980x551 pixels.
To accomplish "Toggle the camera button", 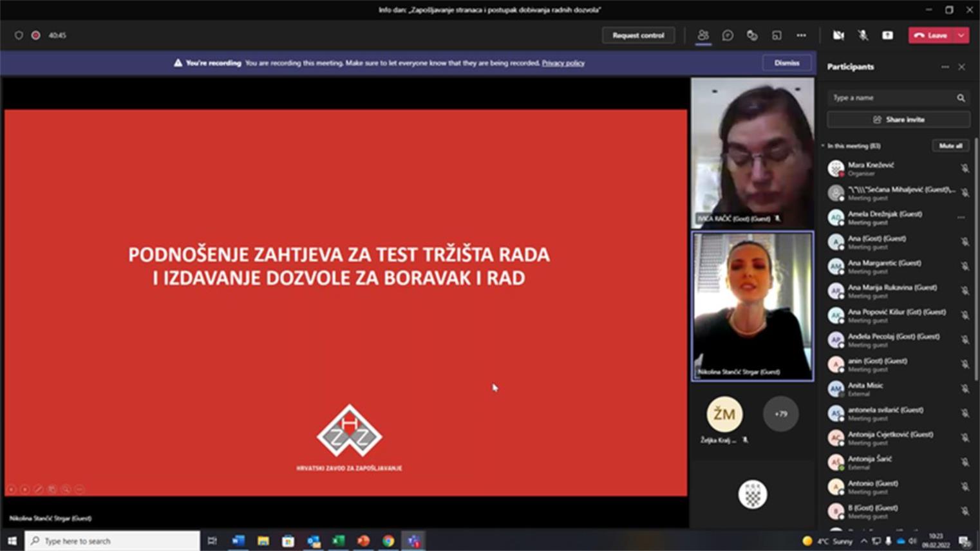I will (838, 35).
